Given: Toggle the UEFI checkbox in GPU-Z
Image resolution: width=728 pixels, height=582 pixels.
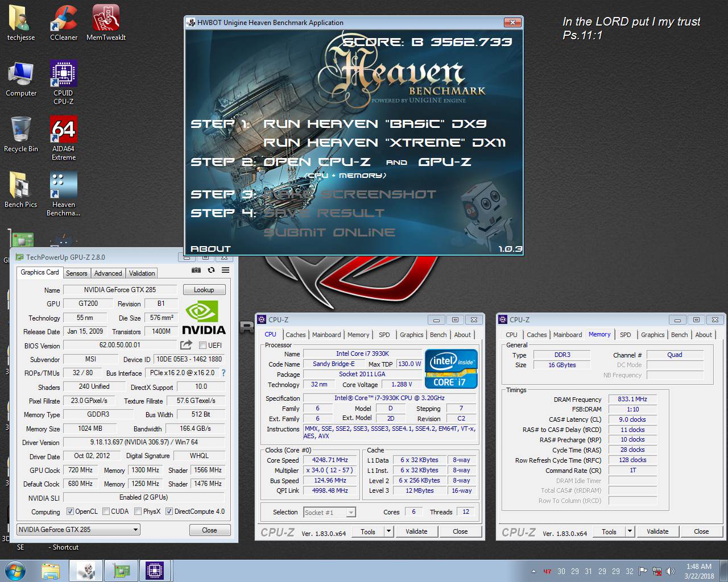Looking at the screenshot, I should point(202,345).
